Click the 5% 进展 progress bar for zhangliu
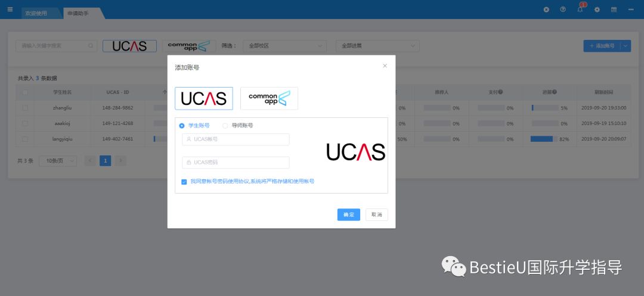Viewport: 644px width, 296px height. 544,108
